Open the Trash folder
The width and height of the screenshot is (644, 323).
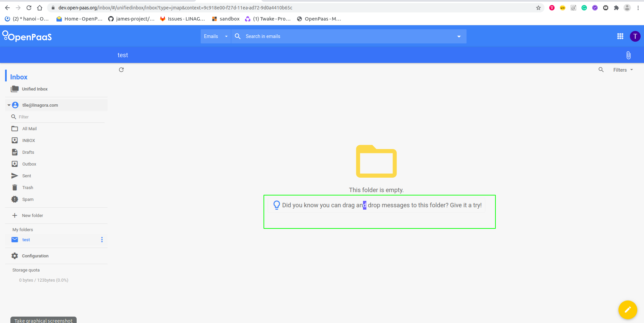[28, 187]
